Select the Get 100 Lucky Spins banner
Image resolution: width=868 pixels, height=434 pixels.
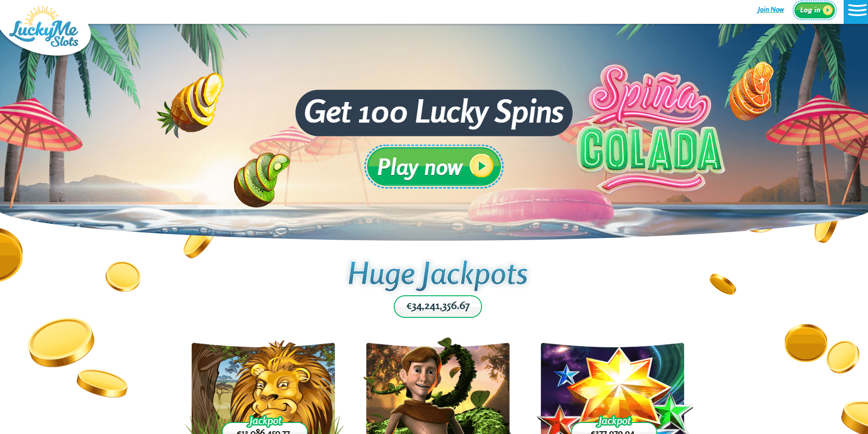(434, 113)
